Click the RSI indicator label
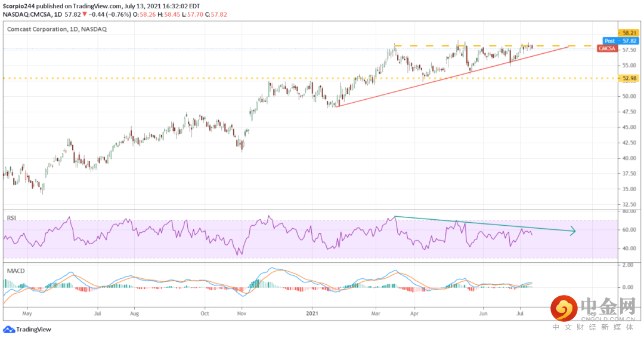The image size is (644, 338). point(11,218)
